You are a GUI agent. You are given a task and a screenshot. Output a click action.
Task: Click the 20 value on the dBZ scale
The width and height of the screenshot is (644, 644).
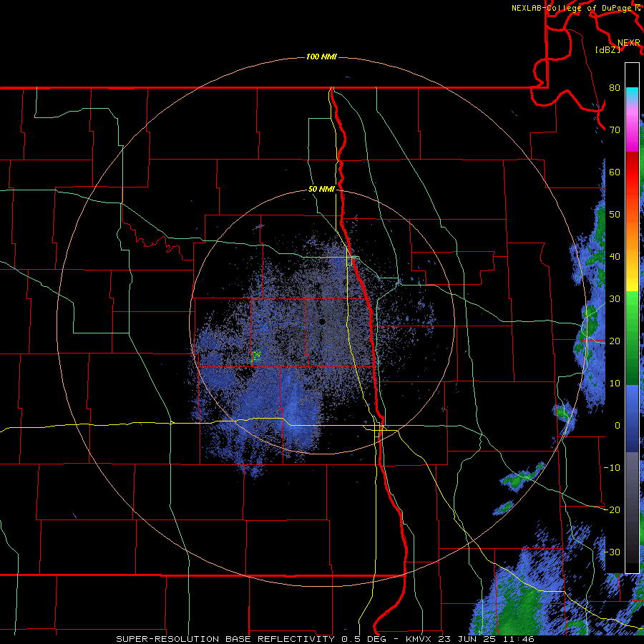(615, 341)
